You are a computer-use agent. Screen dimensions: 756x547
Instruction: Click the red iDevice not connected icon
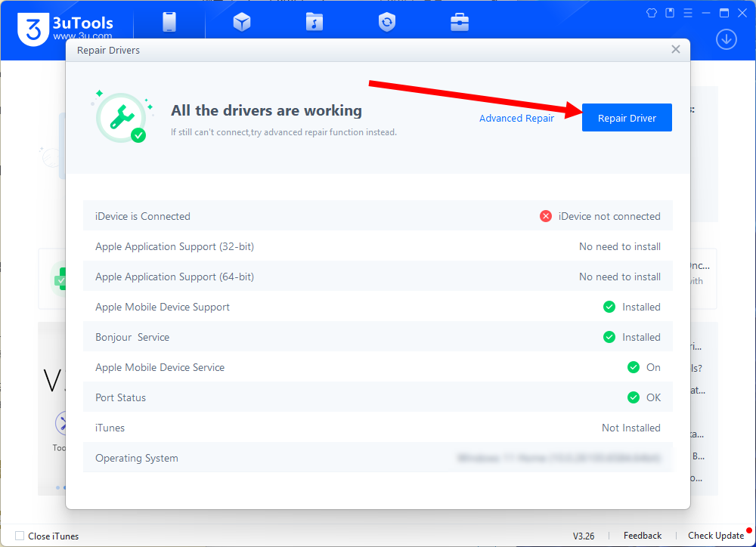pos(546,216)
